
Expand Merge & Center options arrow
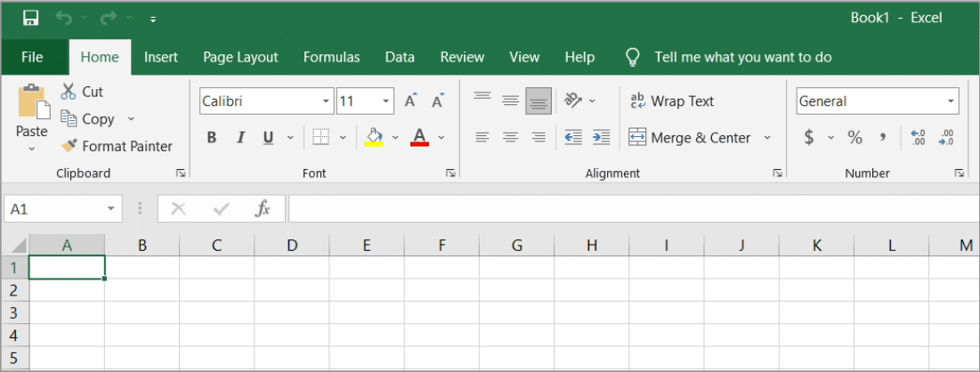[767, 138]
